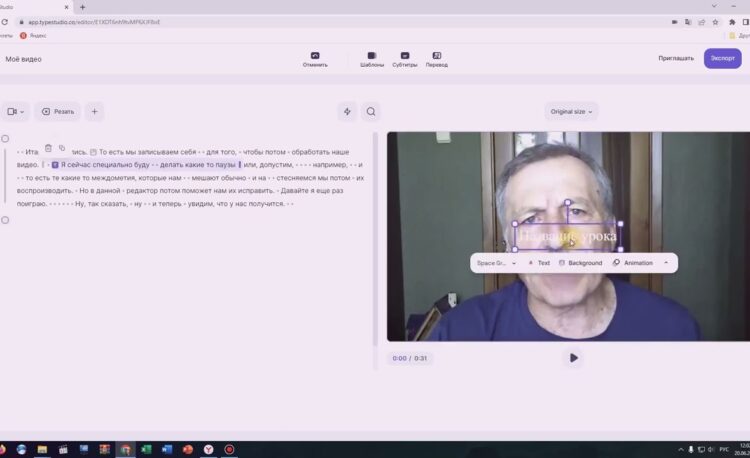Switch to the Background tab in text toolbar
This screenshot has width=750, height=458.
[x=580, y=263]
